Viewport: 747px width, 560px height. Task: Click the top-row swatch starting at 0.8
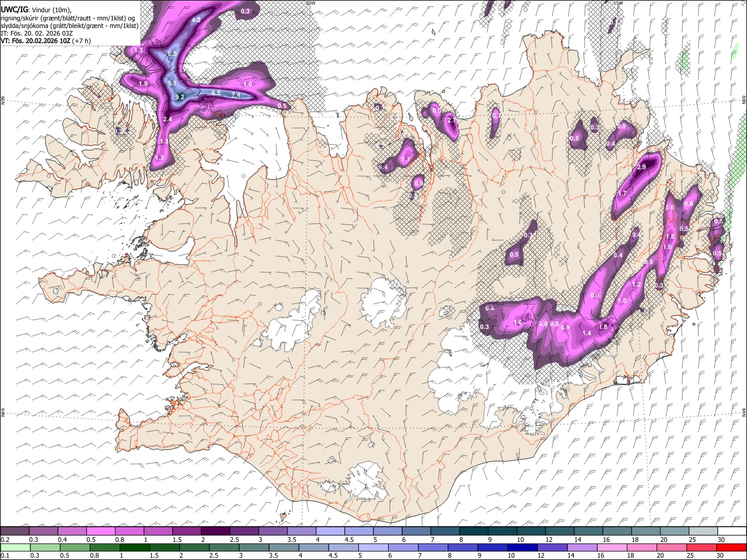[x=129, y=531]
